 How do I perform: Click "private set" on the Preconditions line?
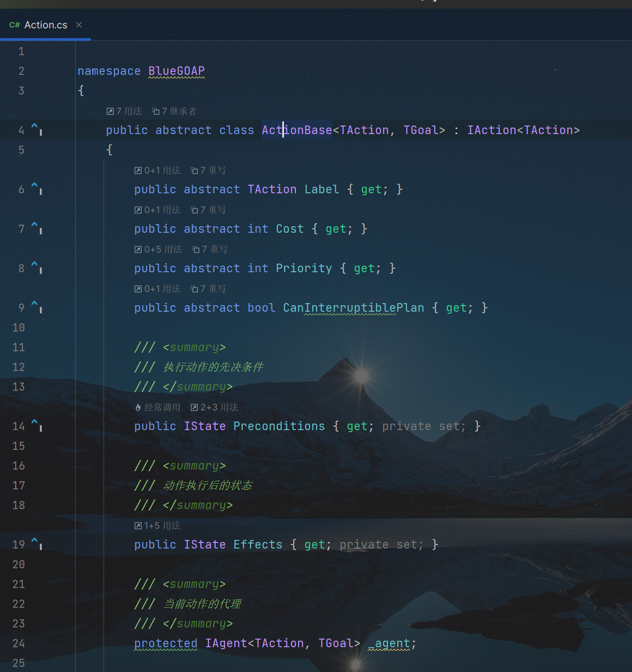tap(424, 426)
